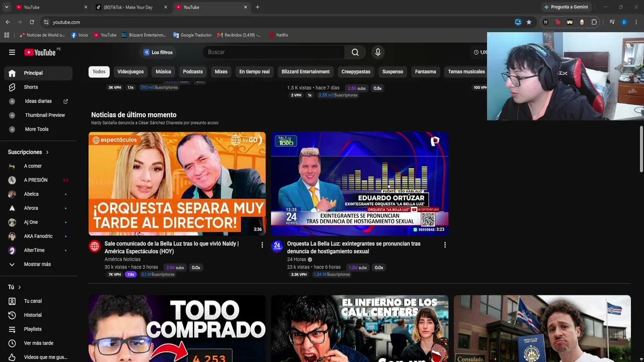This screenshot has width=644, height=362.
Task: Open Chrome extensions puzzle menu
Action: 594,22
